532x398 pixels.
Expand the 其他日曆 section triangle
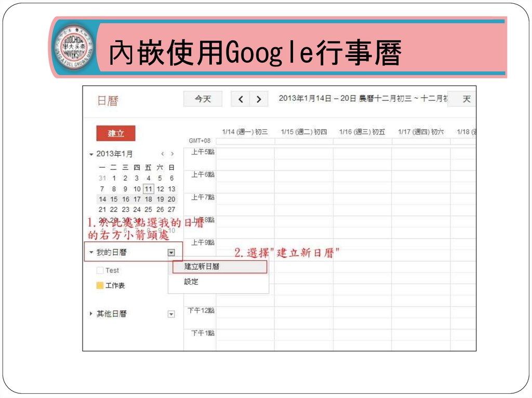tap(91, 313)
